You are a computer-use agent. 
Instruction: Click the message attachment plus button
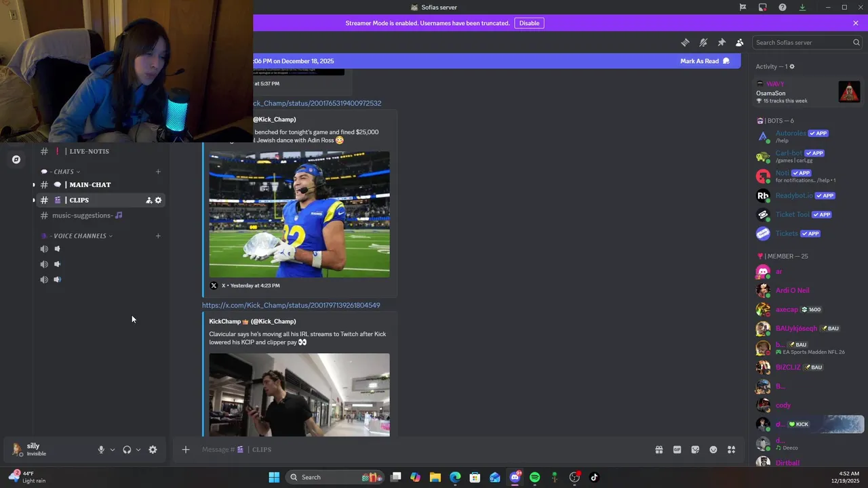185,449
